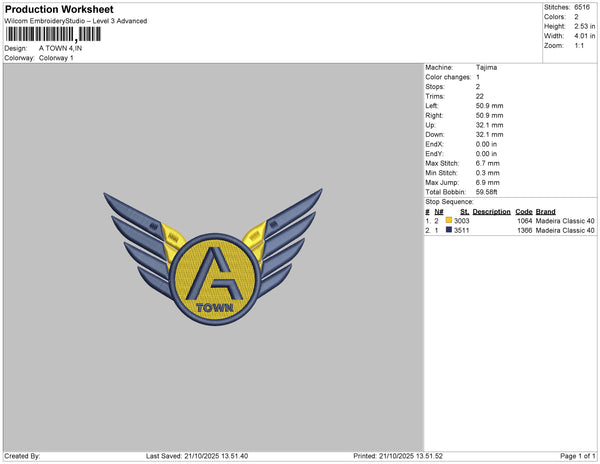Click the 'Created By:' footer label

click(x=22, y=456)
